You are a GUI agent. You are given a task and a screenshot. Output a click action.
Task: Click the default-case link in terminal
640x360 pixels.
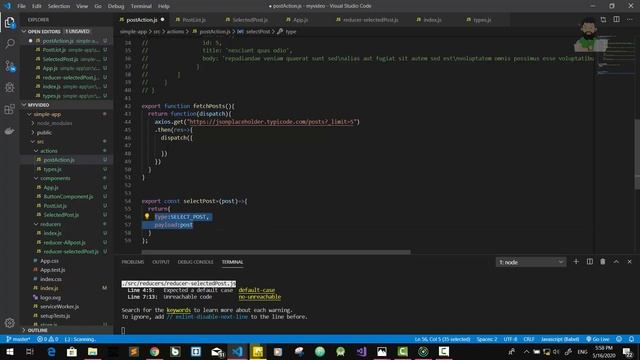click(257, 290)
